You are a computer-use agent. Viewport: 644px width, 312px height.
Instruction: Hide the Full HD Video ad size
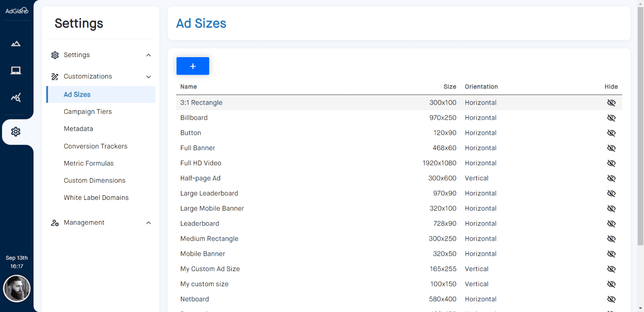tap(611, 163)
